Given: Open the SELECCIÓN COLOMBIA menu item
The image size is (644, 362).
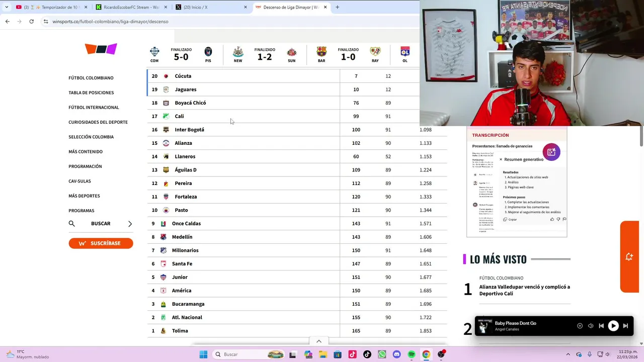Looking at the screenshot, I should (x=91, y=137).
